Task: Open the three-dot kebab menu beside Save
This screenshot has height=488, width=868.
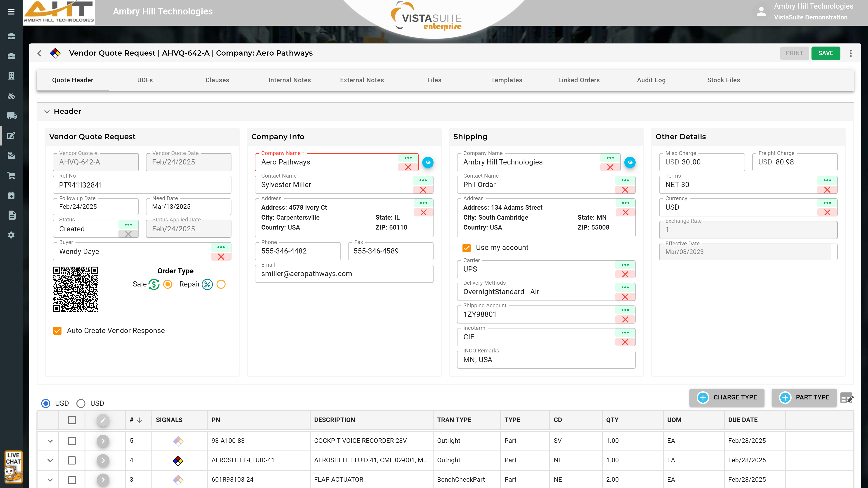Action: click(x=850, y=53)
